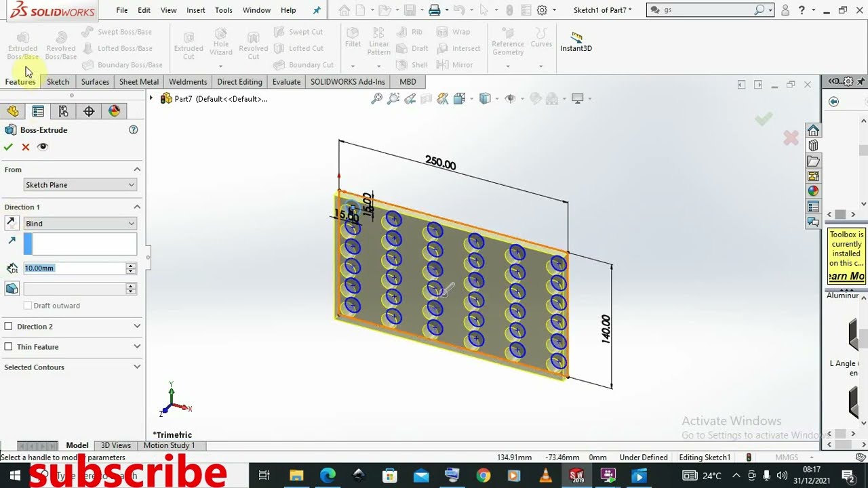Click Zoom to Fit magnifier icon
This screenshot has height=488, width=868.
coord(377,99)
